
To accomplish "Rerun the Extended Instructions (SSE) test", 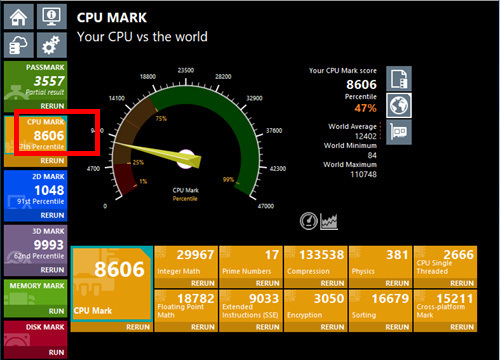I will point(267,327).
